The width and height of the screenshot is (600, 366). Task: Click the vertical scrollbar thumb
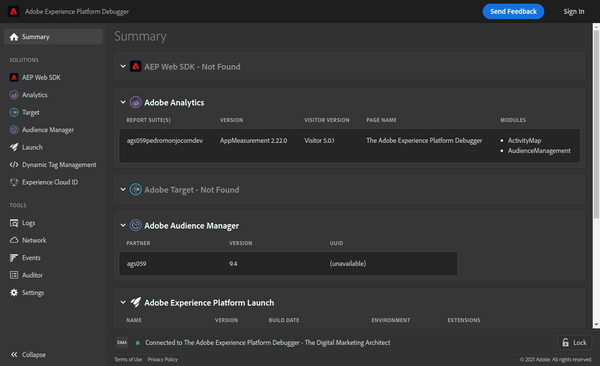[x=596, y=124]
